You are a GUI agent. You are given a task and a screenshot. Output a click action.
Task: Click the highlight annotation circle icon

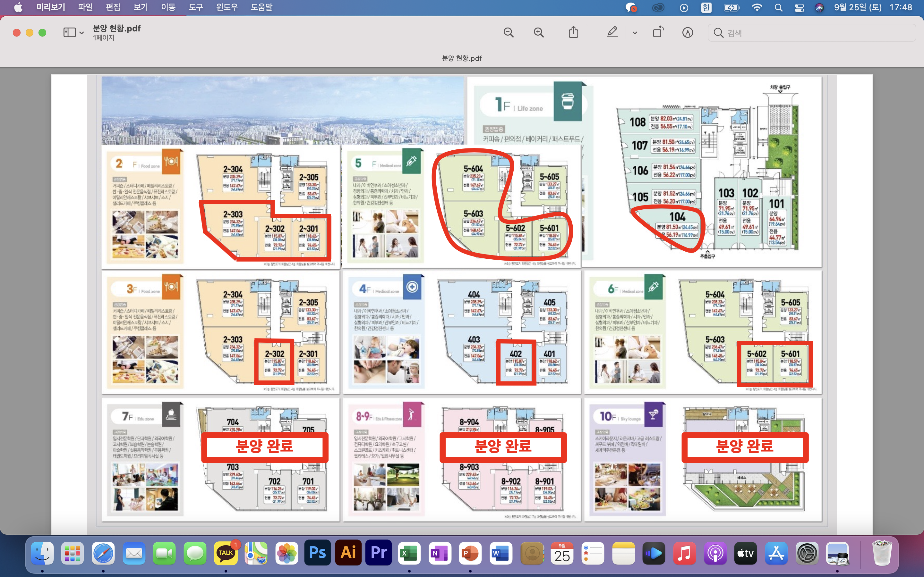click(x=687, y=32)
